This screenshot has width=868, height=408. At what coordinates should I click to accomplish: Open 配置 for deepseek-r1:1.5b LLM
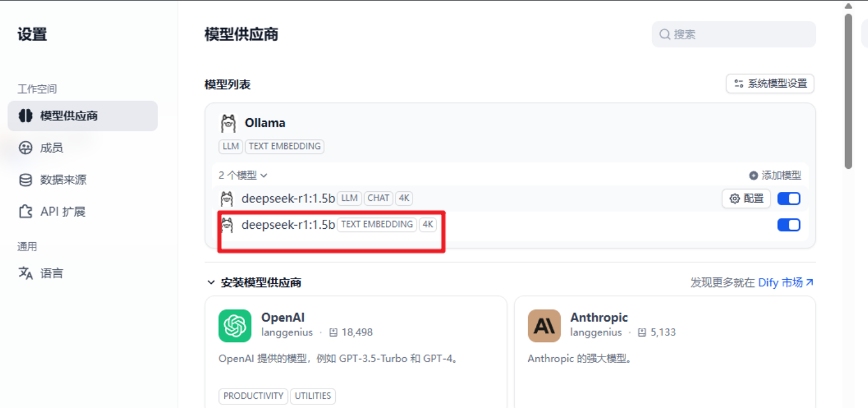click(746, 199)
